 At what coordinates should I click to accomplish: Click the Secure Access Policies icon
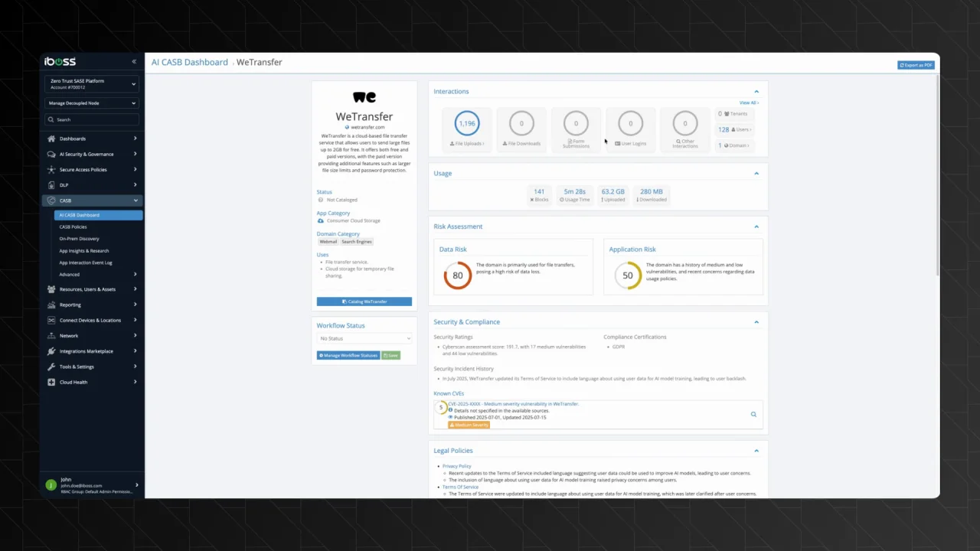[51, 169]
